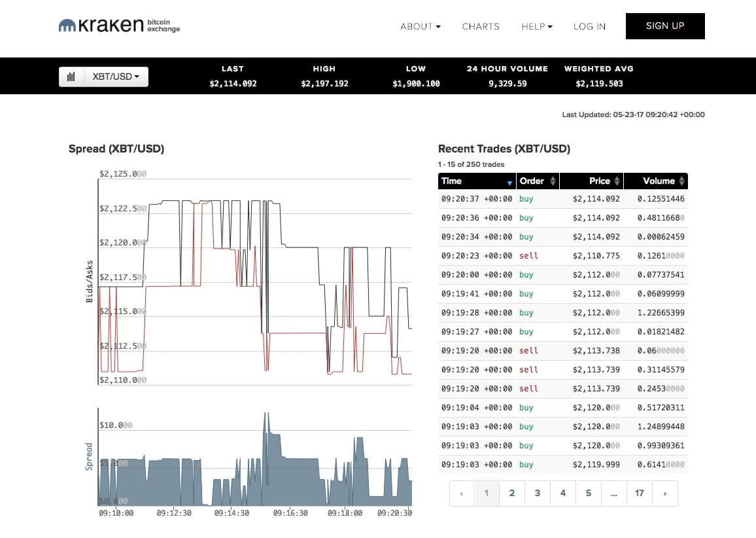756x538 pixels.
Task: Sort by Order column sort arrows
Action: (552, 181)
